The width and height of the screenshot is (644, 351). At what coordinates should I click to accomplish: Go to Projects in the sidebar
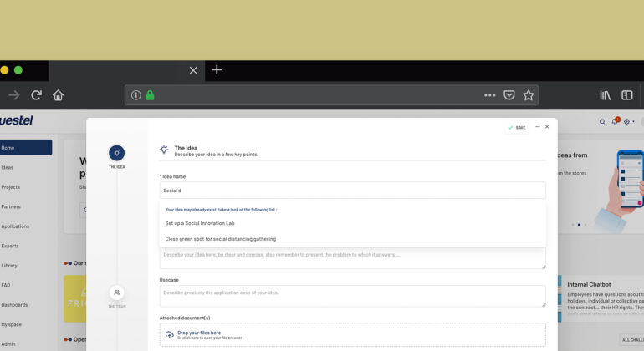[11, 187]
